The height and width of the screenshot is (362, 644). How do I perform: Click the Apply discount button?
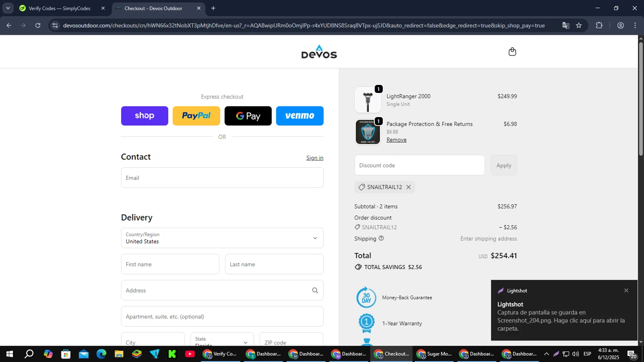tap(504, 165)
